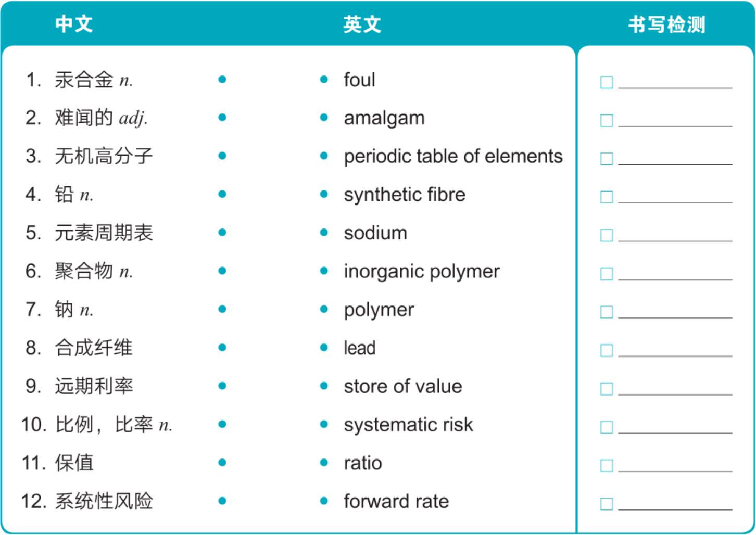This screenshot has height=535, width=756.
Task: Click the blank line in the ratio row
Action: (675, 470)
